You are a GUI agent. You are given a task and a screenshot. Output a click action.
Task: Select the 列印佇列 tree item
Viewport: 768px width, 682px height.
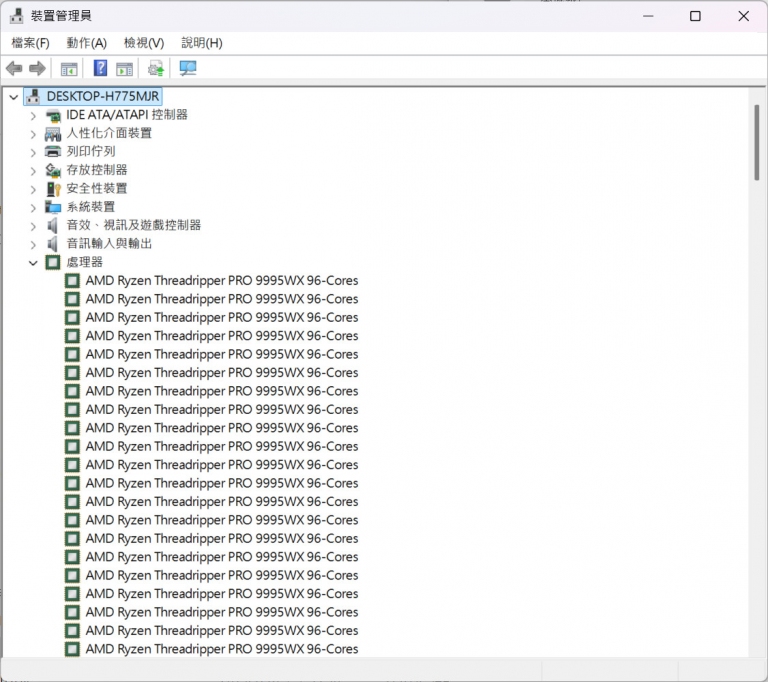(90, 151)
